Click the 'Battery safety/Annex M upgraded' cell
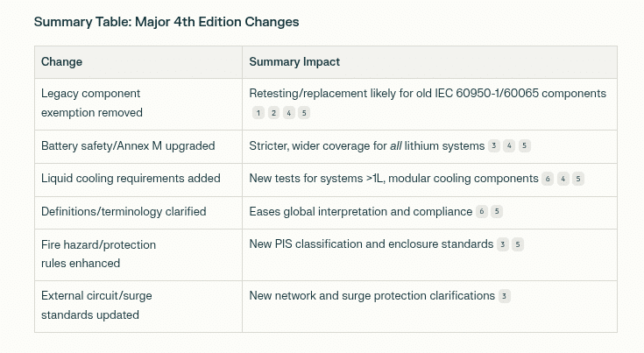 (x=138, y=147)
